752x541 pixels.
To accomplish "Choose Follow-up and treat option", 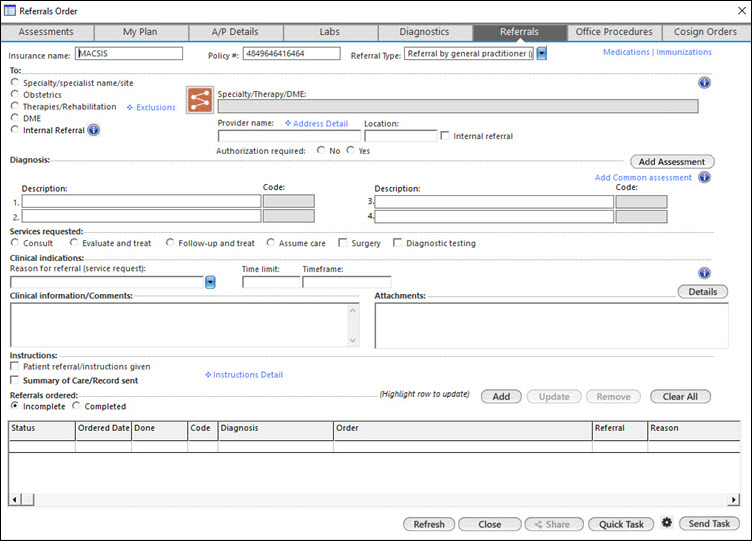I will (x=170, y=243).
